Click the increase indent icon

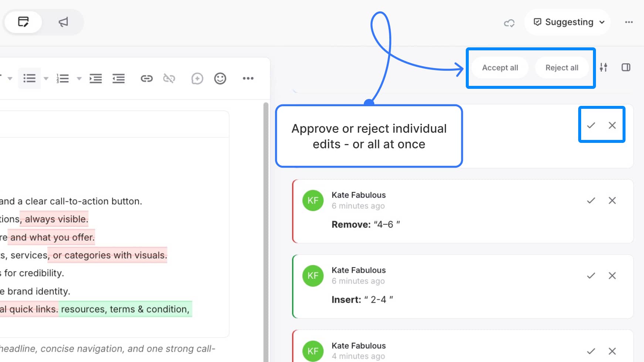96,78
